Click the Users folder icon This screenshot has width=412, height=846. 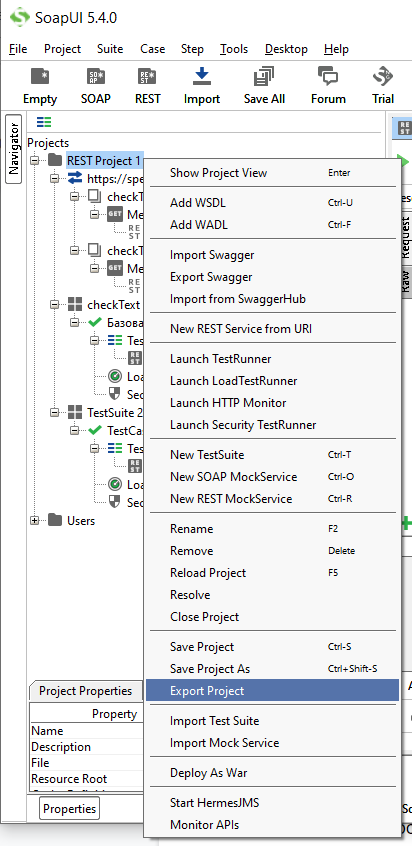pos(55,521)
